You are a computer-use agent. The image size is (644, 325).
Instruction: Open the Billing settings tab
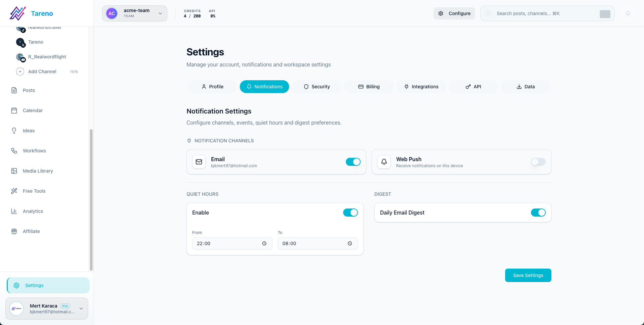(x=369, y=87)
